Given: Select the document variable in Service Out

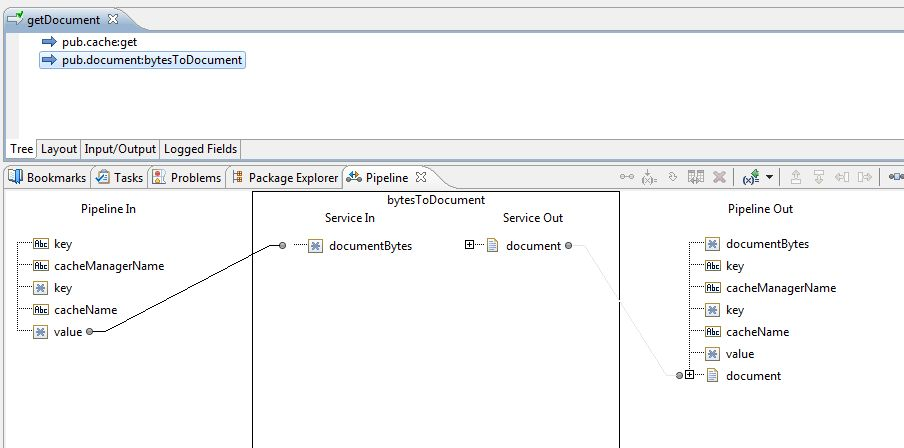Looking at the screenshot, I should pos(533,246).
